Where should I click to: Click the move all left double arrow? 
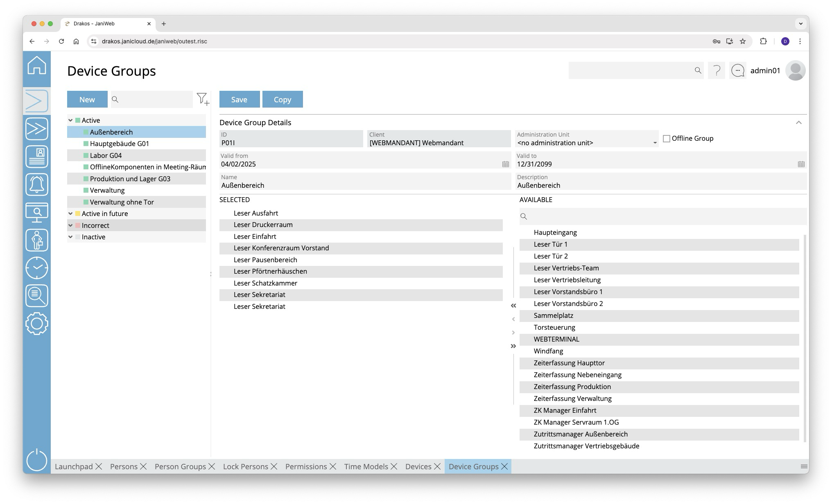tap(513, 306)
